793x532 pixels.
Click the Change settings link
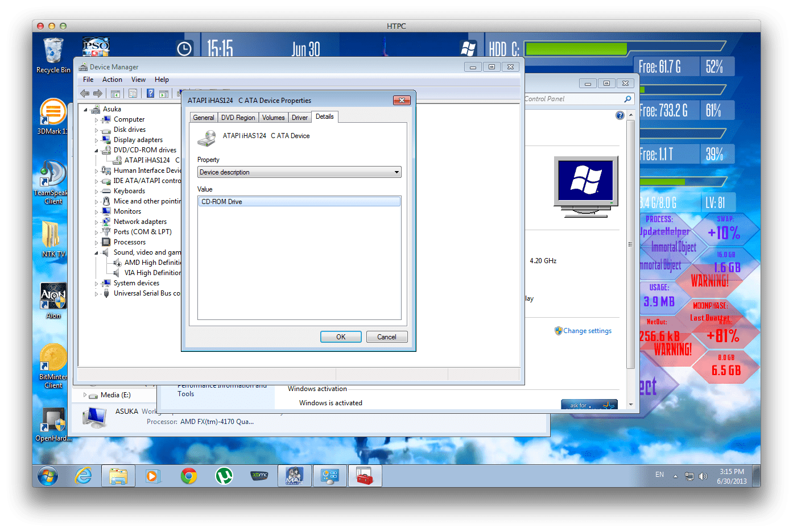point(588,330)
